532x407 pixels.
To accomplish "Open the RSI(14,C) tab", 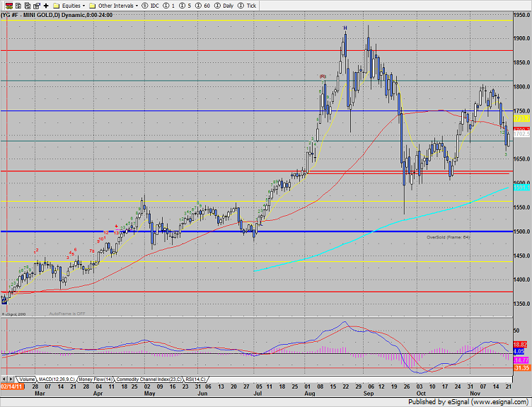I will [195, 379].
